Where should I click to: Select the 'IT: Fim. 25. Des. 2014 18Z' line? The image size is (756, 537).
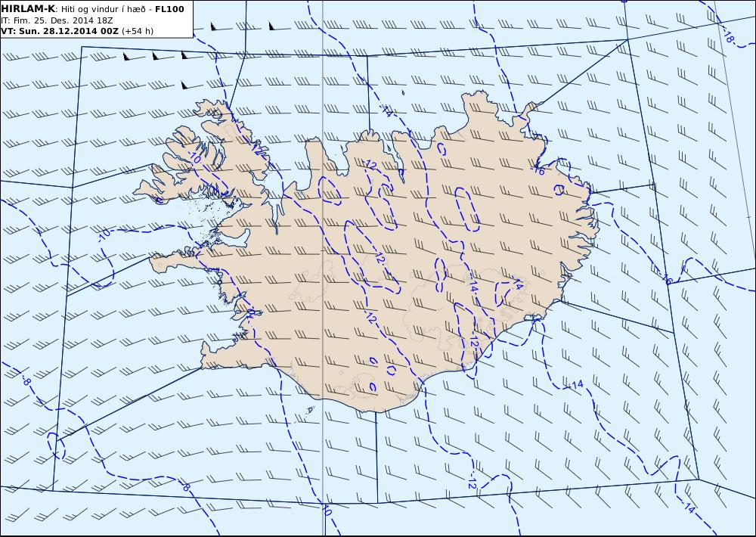pos(57,20)
